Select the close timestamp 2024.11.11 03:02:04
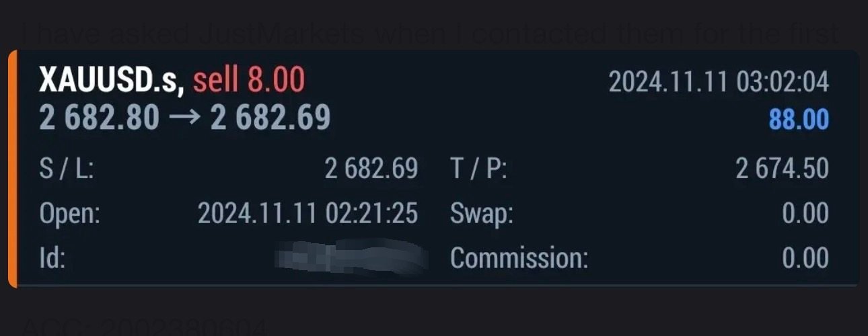This screenshot has width=868, height=336. 719,83
